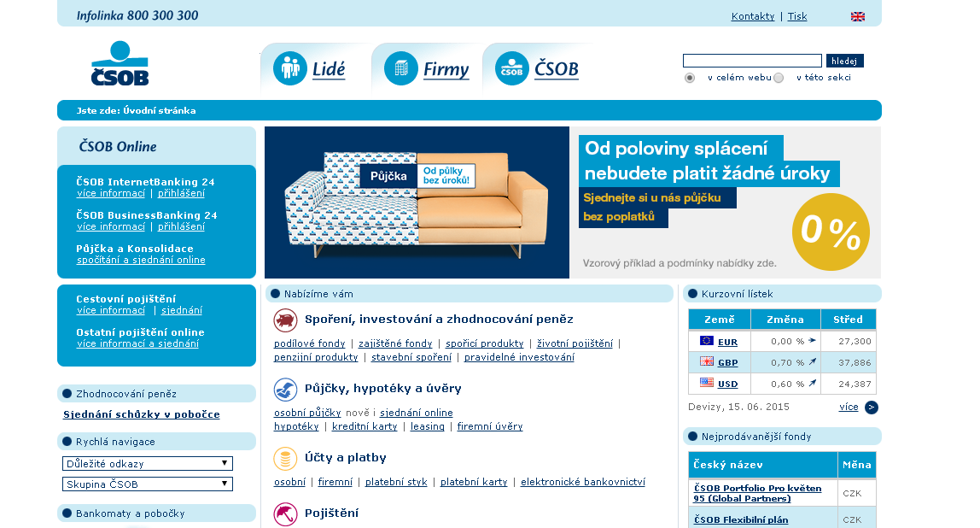This screenshot has width=980, height=528.
Task: Open the penzijní produkty link
Action: [316, 357]
